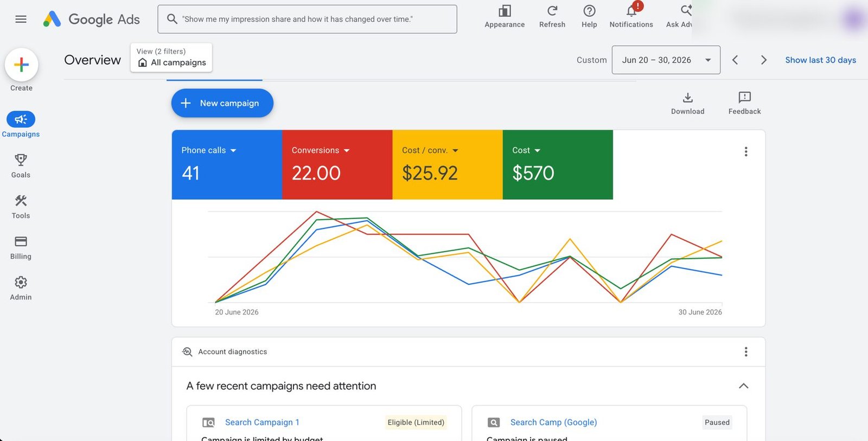Open the Billing section

pyautogui.click(x=21, y=247)
